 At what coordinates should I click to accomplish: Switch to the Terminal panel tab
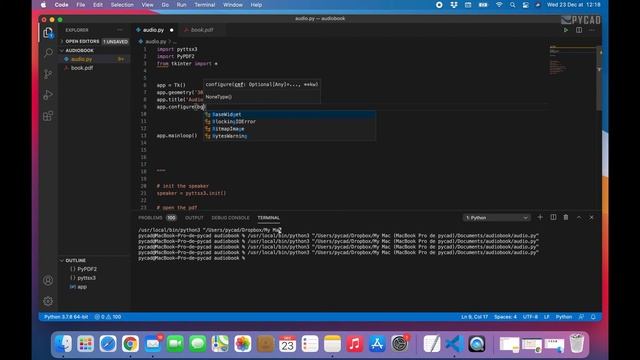268,218
